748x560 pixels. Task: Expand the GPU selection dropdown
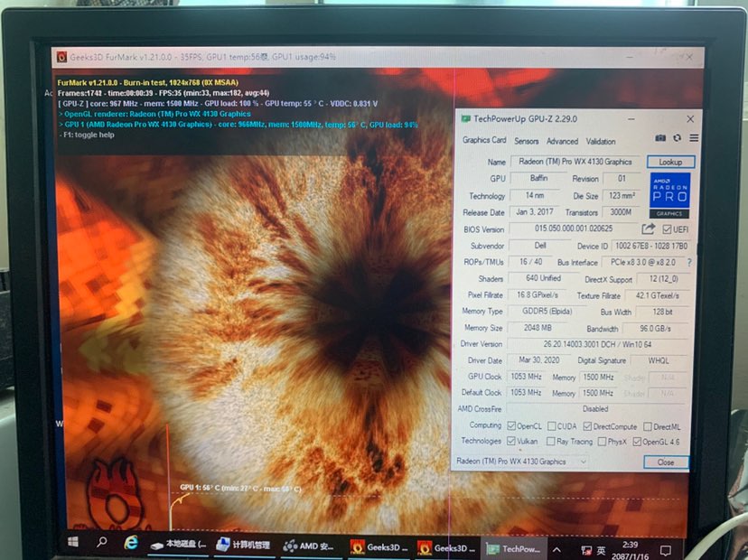point(583,462)
